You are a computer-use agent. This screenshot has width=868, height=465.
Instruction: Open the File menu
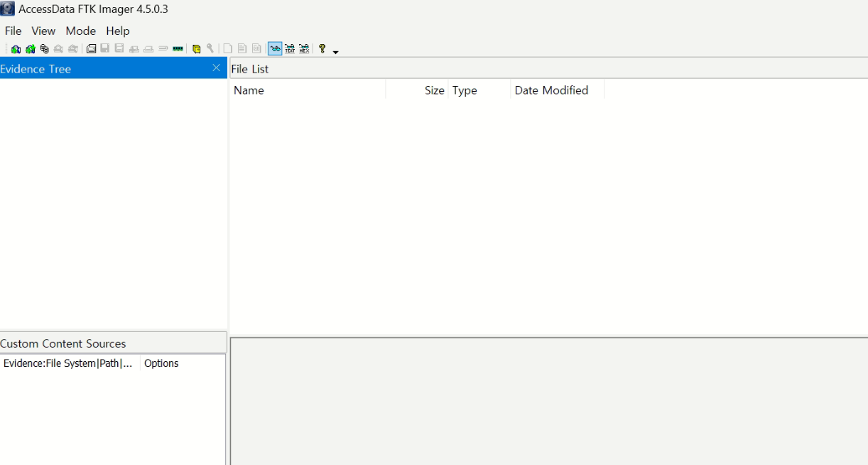[x=13, y=31]
